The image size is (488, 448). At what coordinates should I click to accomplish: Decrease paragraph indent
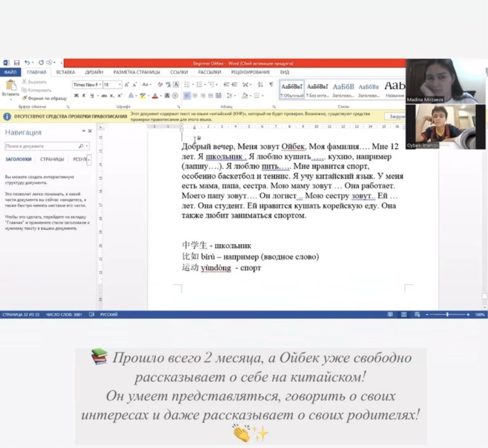click(x=226, y=84)
